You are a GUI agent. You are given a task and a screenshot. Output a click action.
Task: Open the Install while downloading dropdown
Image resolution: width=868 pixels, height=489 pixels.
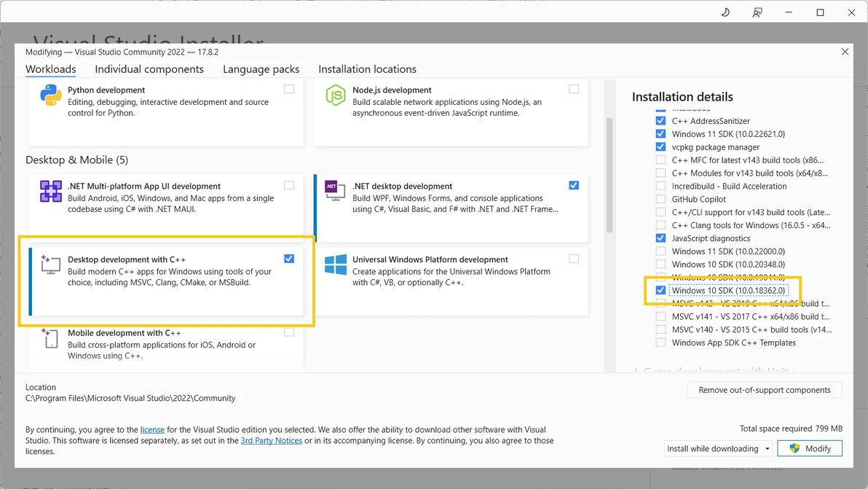(719, 449)
